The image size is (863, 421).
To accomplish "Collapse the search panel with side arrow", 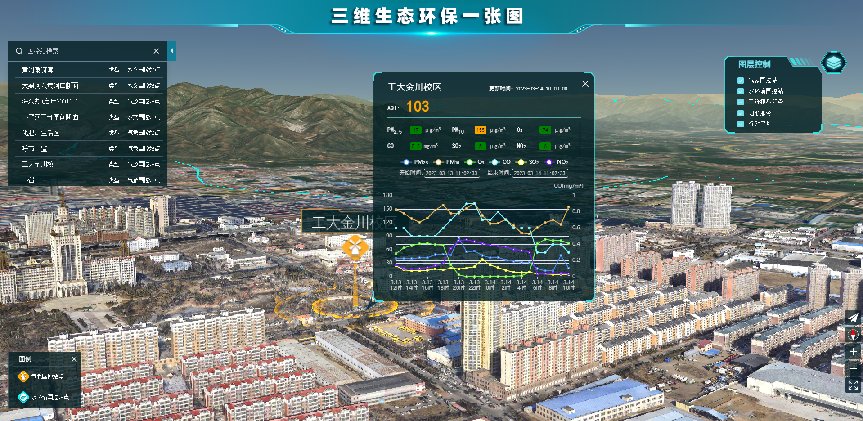I will pos(171,50).
